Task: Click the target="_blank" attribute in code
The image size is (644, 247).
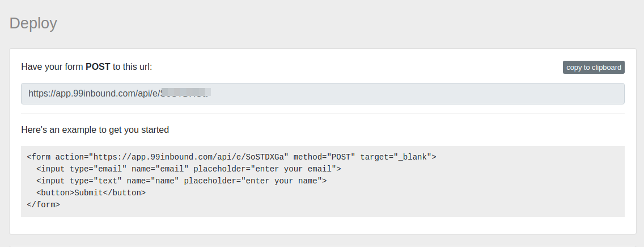Action: click(396, 157)
